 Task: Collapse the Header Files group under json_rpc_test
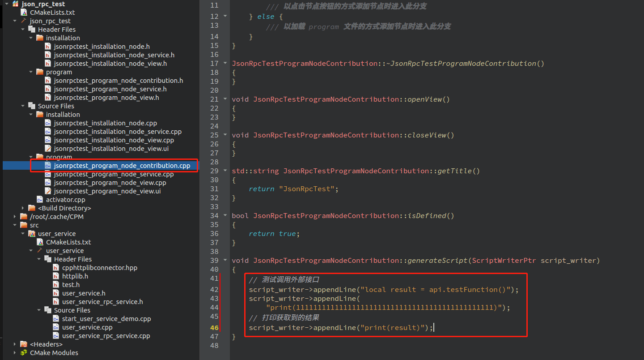click(x=23, y=30)
